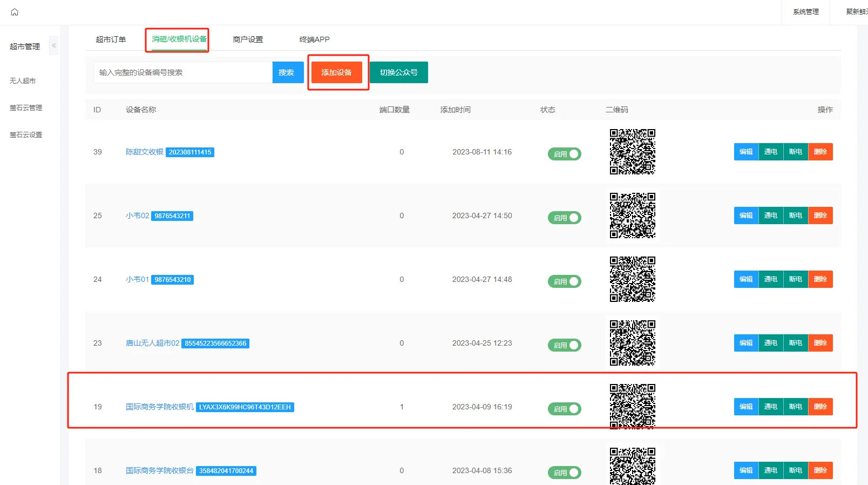The image size is (868, 485).
Task: Click 断电 for 小韦02
Action: (x=796, y=215)
